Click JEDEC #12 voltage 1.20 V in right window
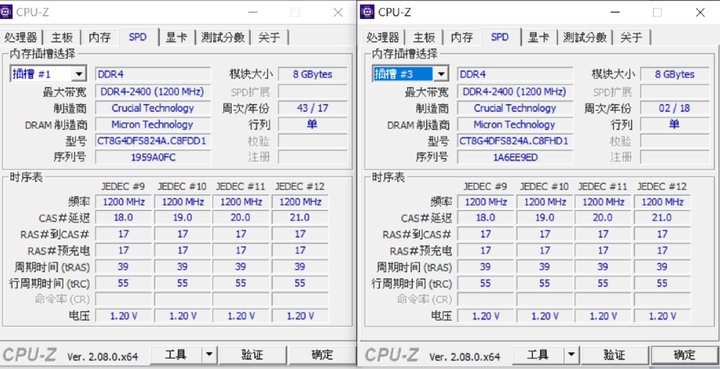The height and width of the screenshot is (369, 720). (x=662, y=316)
